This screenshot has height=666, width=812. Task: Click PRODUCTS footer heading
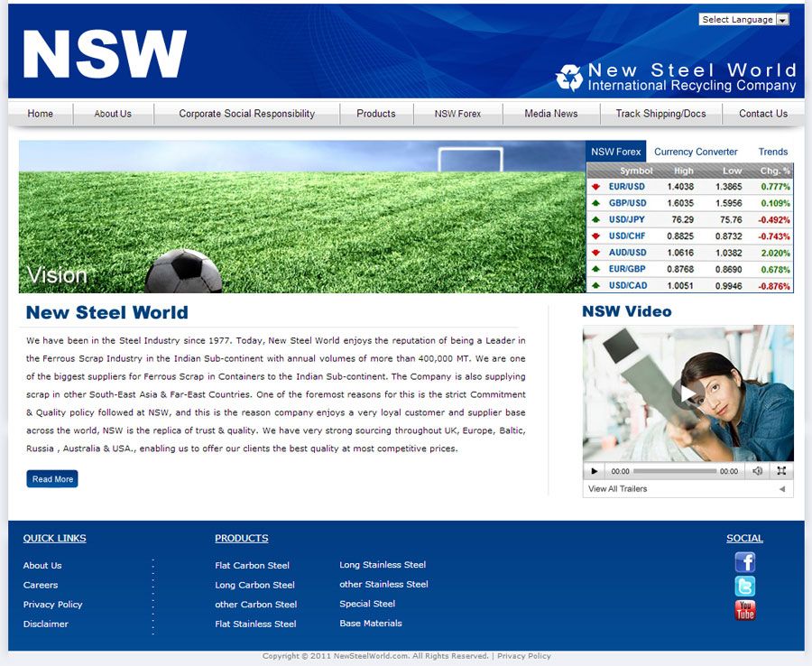[241, 538]
